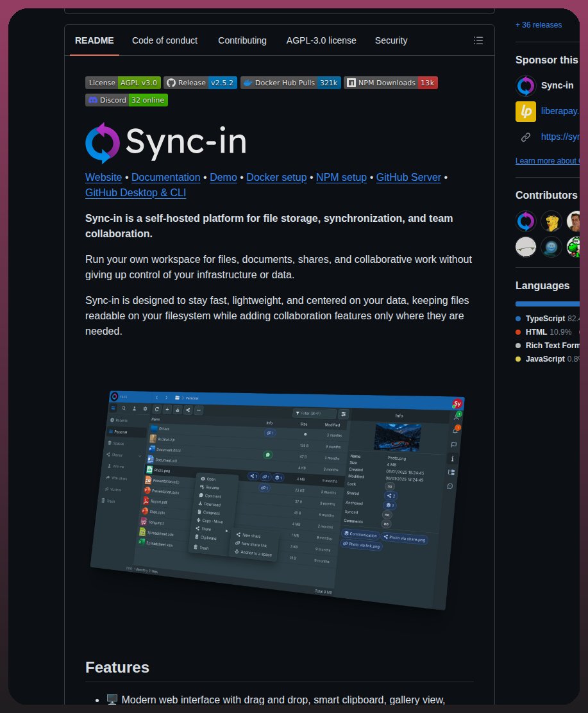Open the blue smiley contributor avatar
The height and width of the screenshot is (713, 588).
[x=551, y=247]
